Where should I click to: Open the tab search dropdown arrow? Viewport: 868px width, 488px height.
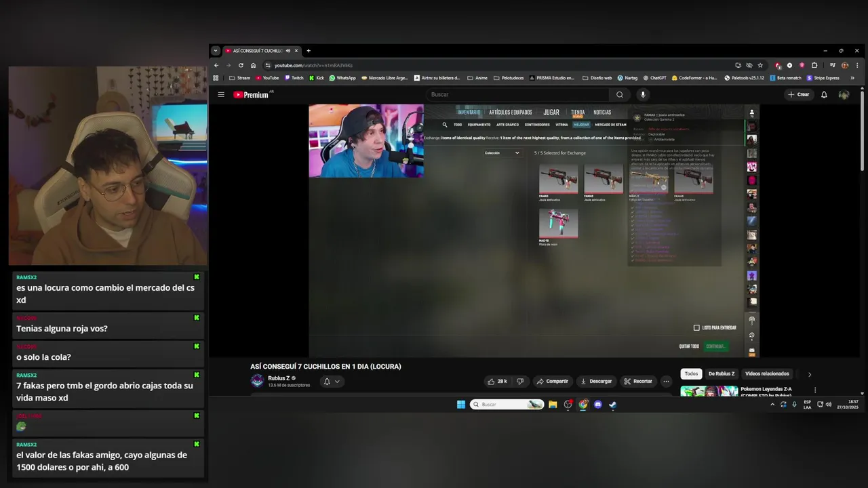(216, 51)
